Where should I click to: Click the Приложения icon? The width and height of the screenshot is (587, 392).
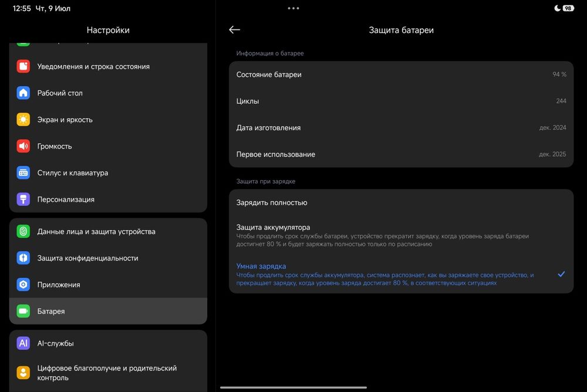(x=23, y=285)
